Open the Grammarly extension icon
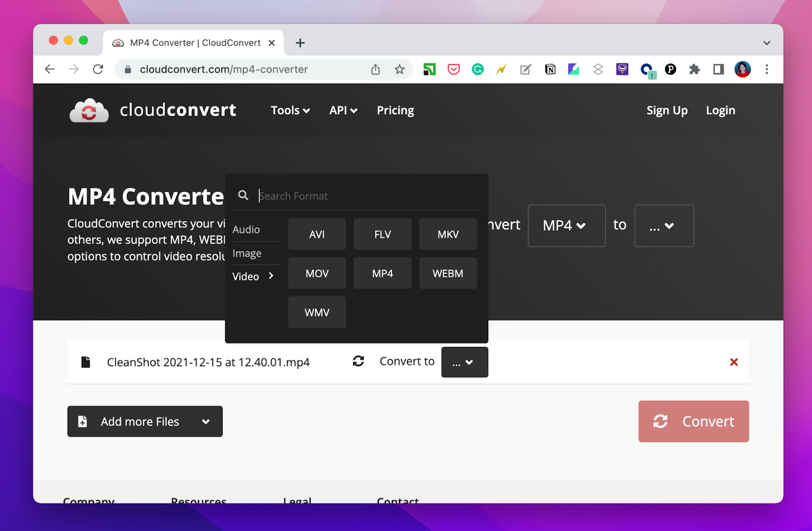Screen dimensions: 812x531 coord(477,69)
